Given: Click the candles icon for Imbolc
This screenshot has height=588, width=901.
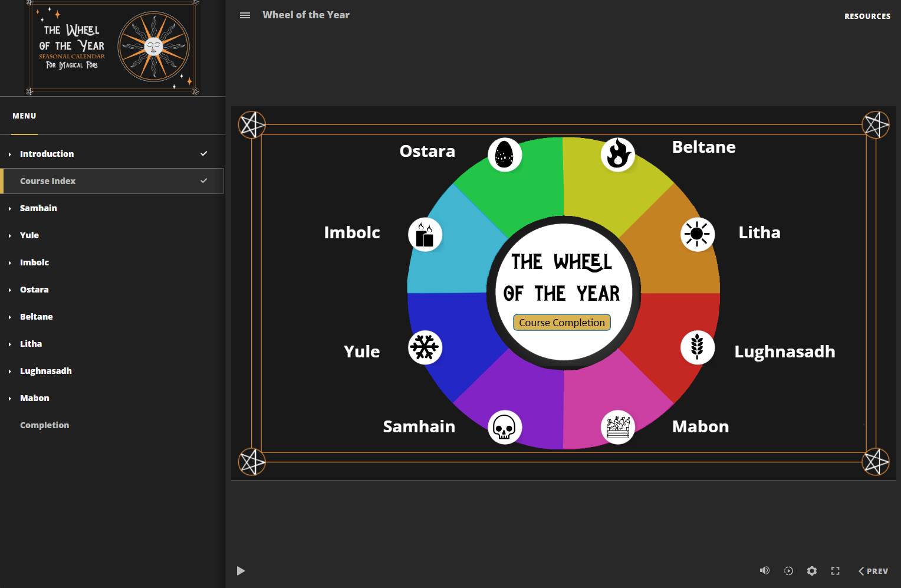Looking at the screenshot, I should point(425,234).
